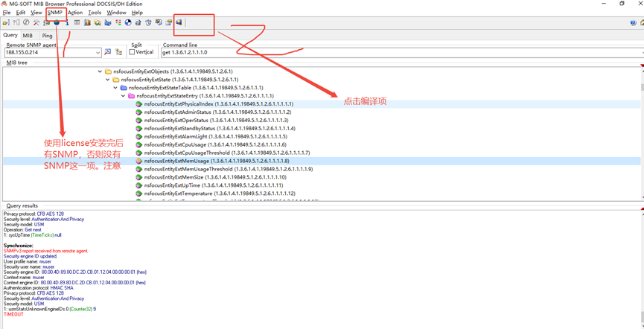
Task: Click the blue-white pie circle toolbar icon
Action: [128, 22]
